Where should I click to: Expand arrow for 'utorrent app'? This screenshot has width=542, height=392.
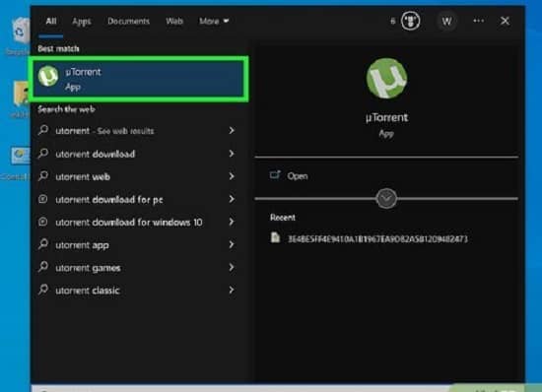(232, 244)
